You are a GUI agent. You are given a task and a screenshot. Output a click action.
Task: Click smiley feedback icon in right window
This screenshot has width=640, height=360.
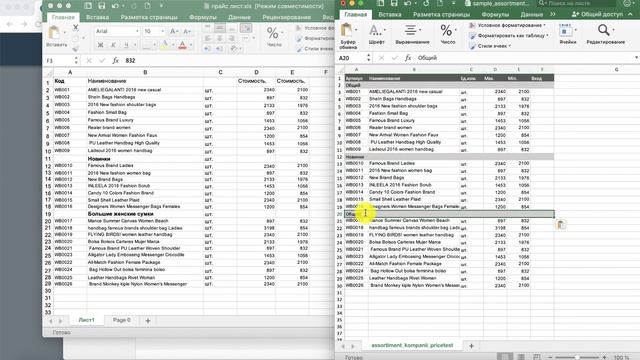[627, 3]
